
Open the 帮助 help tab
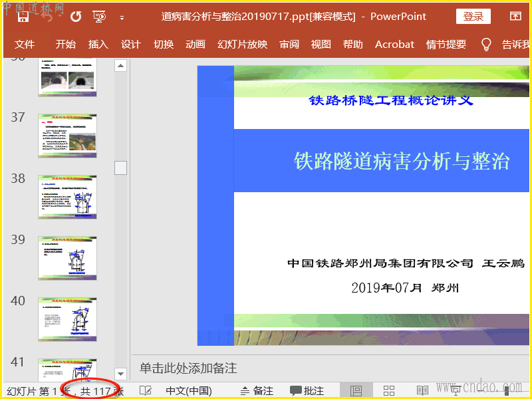tap(353, 44)
